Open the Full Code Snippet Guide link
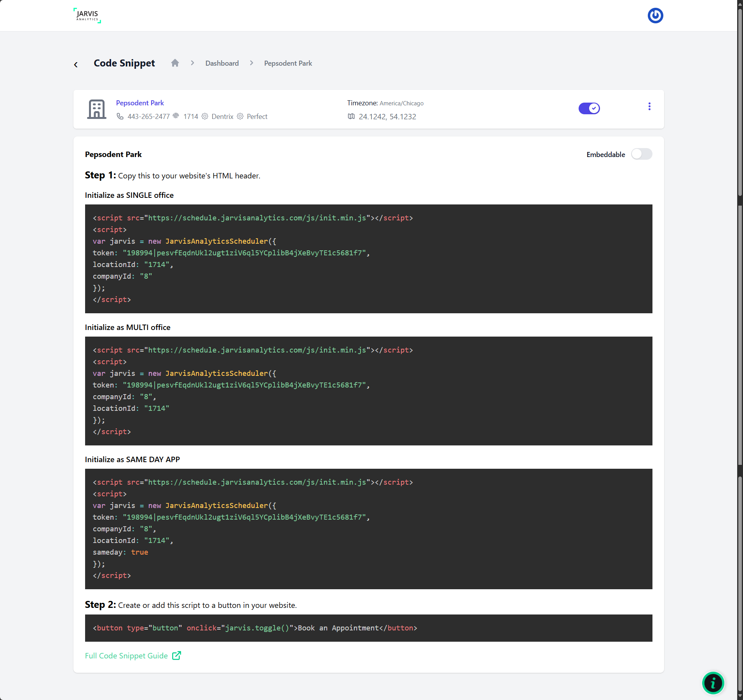The image size is (743, 700). click(x=126, y=656)
